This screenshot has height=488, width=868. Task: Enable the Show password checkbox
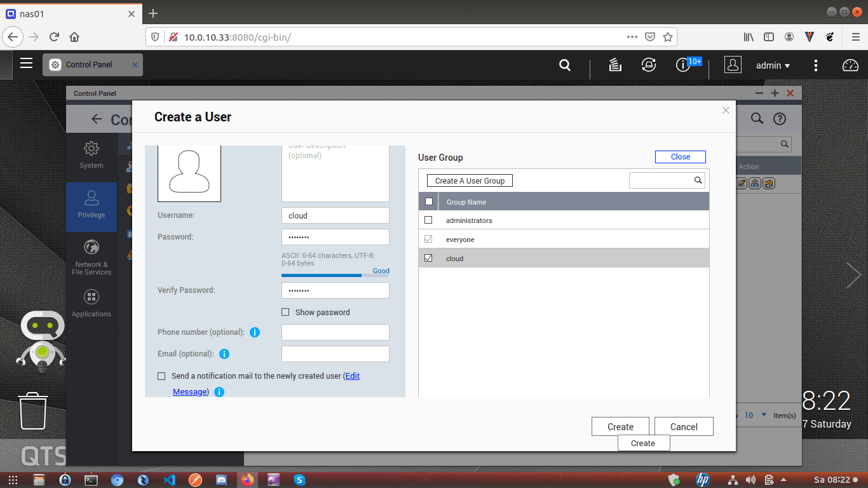coord(285,312)
